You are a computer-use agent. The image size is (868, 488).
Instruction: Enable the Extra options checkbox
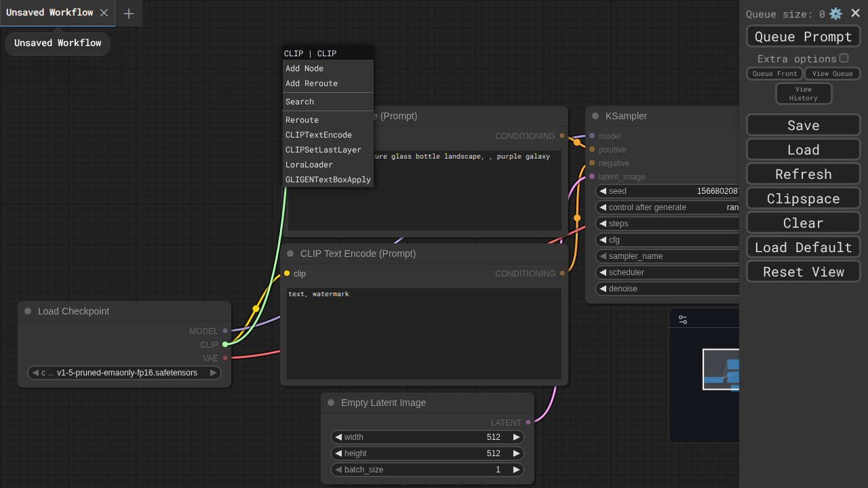844,58
